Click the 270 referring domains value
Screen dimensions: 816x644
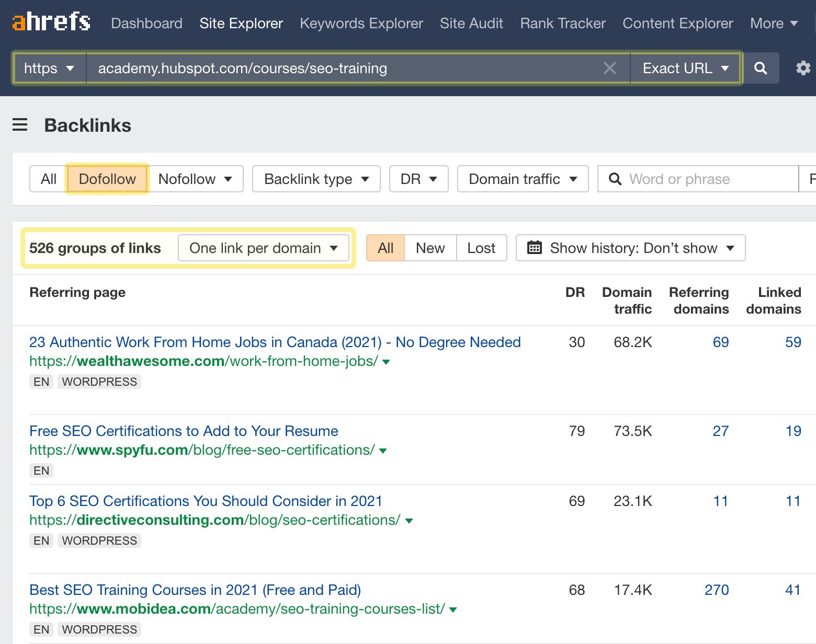click(x=717, y=590)
